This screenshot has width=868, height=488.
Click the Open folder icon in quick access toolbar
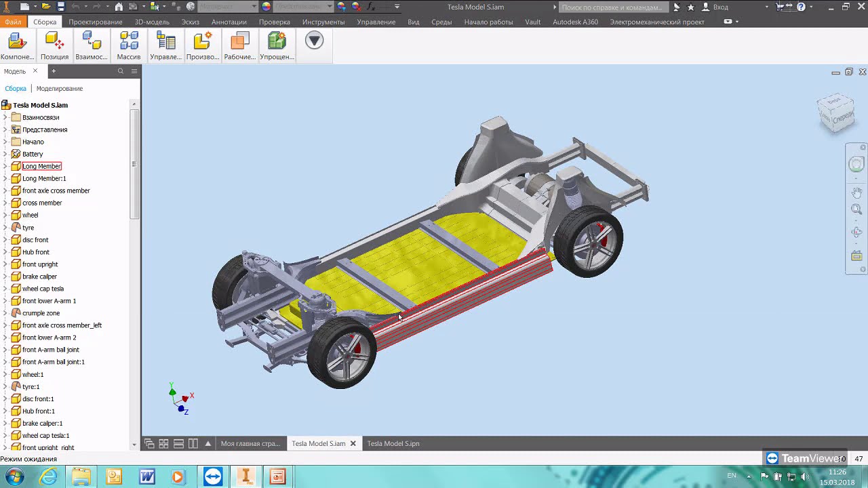(46, 7)
